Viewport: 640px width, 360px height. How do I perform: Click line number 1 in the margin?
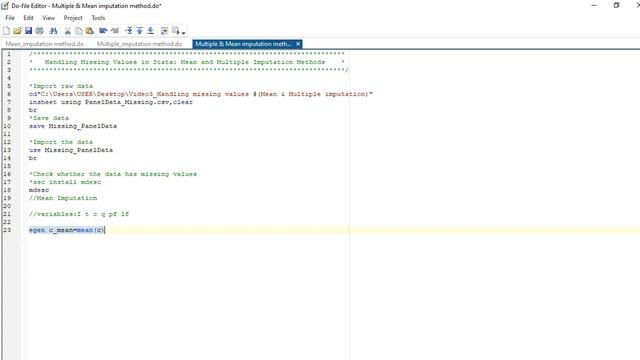(x=9, y=54)
